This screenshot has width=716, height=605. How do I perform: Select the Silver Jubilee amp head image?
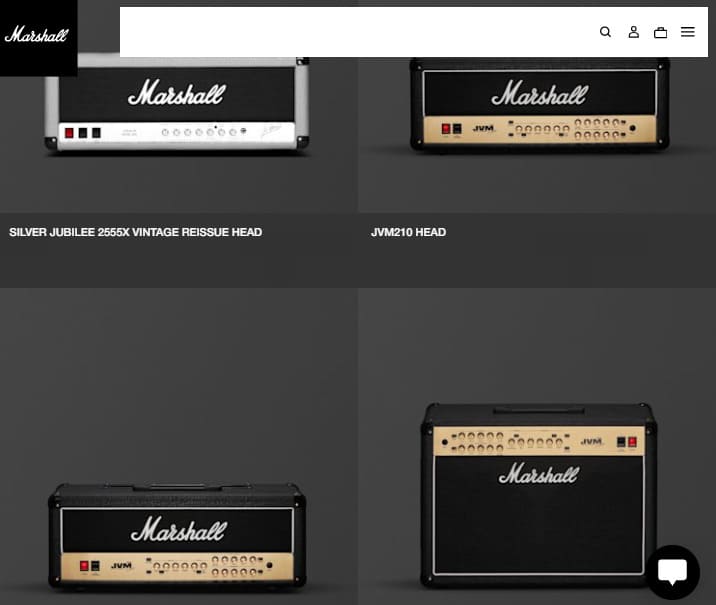(177, 105)
